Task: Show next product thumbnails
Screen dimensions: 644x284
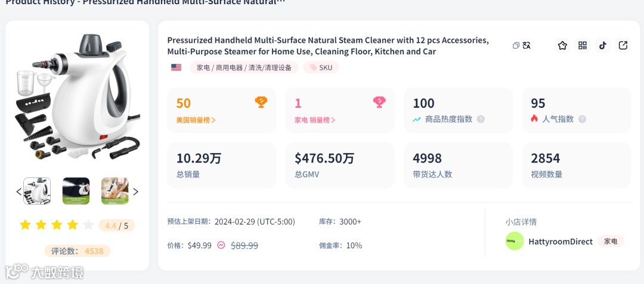Action: pos(135,192)
